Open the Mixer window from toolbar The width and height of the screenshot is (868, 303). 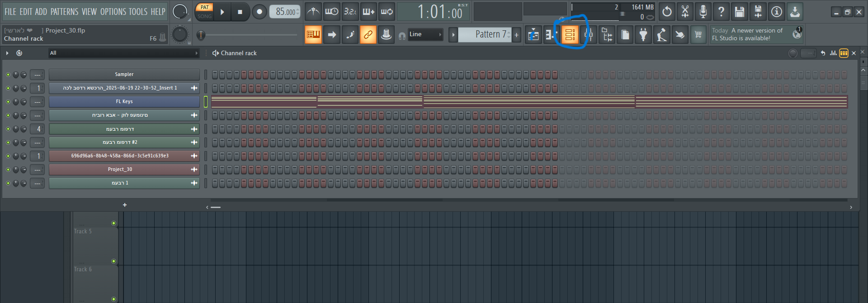click(589, 35)
